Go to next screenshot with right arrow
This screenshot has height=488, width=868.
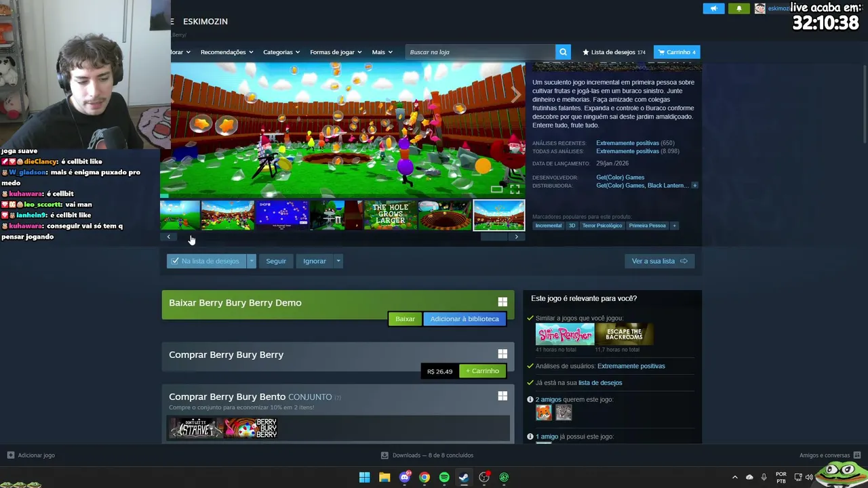(516, 96)
